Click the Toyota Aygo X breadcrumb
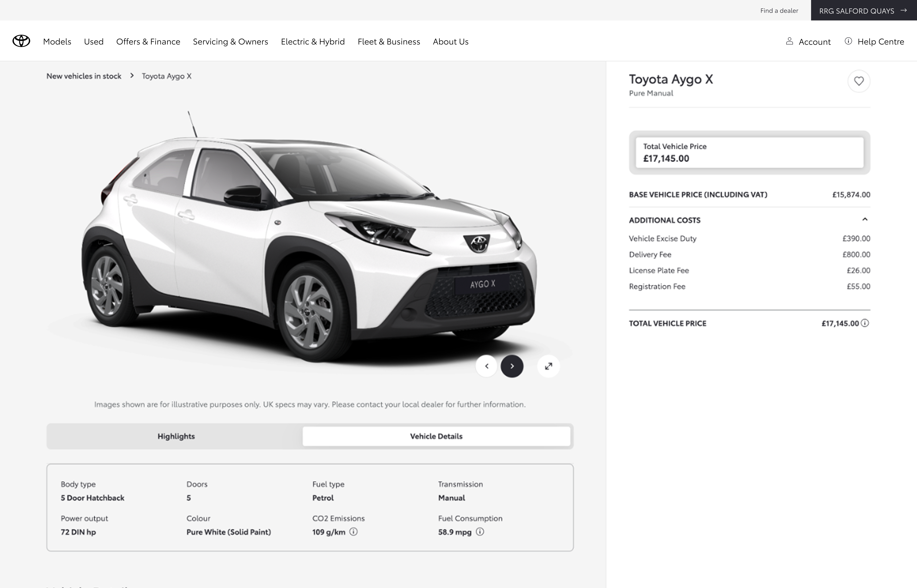 (167, 76)
